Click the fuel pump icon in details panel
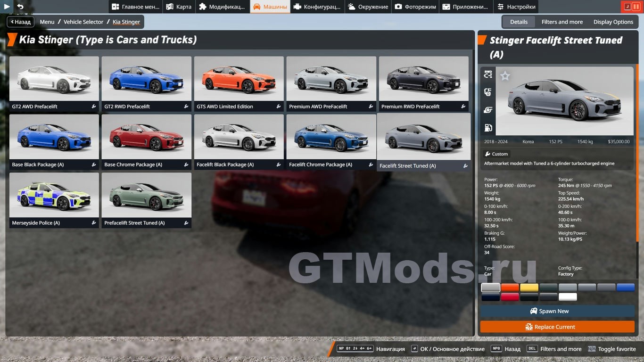Screen dimensions: 644x362 [x=488, y=128]
